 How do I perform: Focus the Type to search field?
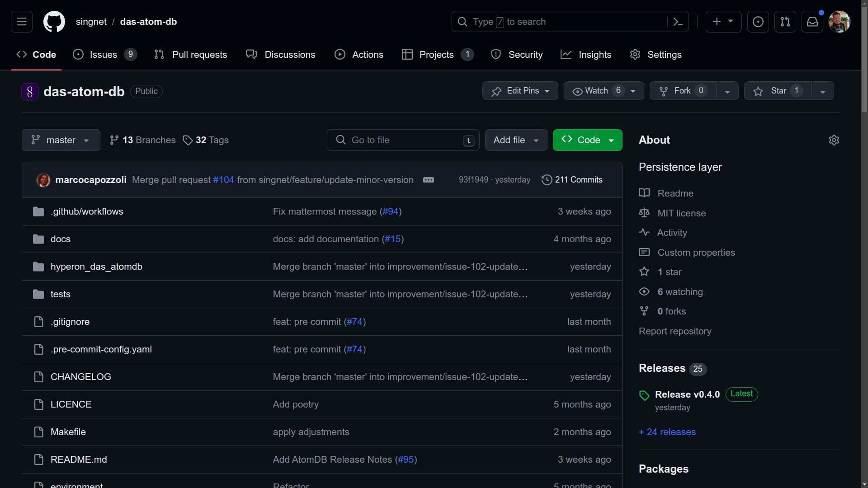570,22
